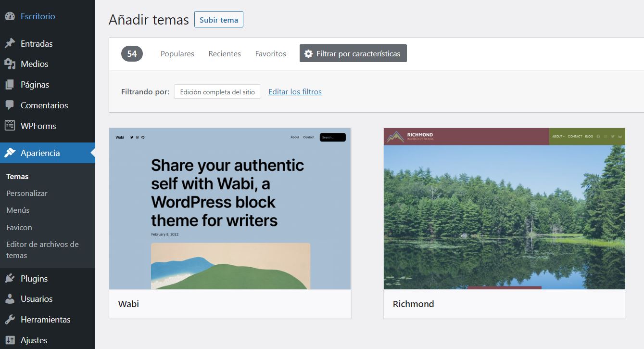Open the Filtrar por características filter panel
Screen dimensions: 644x349
353,53
